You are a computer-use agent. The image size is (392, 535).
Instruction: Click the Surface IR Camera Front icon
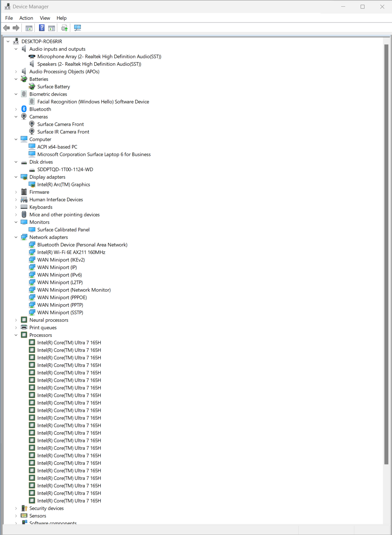click(x=32, y=132)
